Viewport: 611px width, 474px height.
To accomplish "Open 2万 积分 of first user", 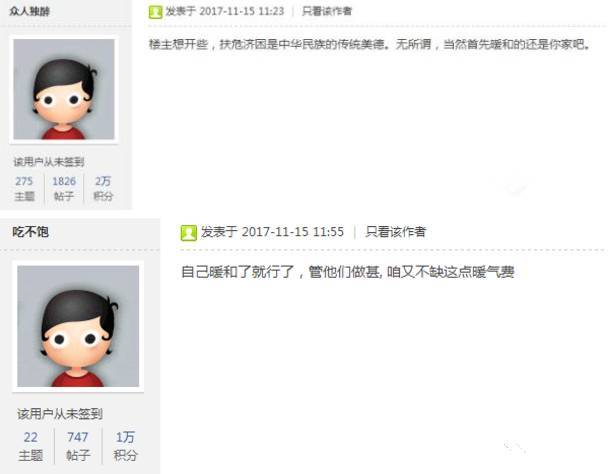I will 103,188.
